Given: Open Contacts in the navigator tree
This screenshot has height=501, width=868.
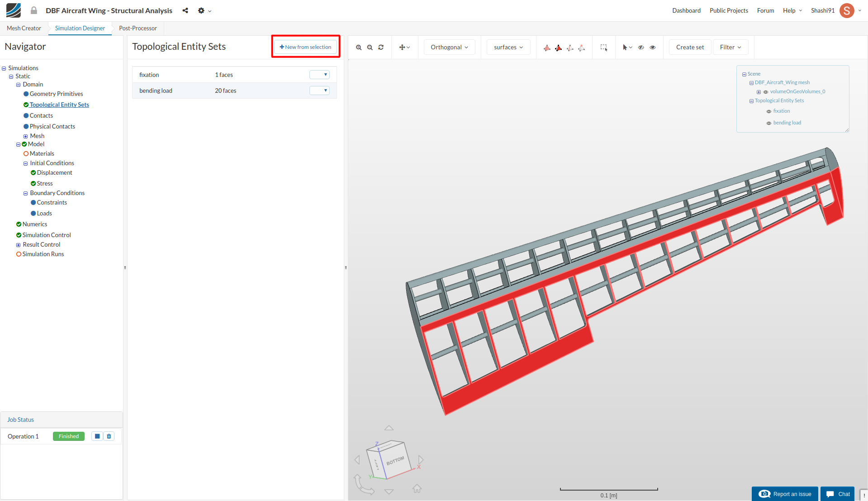Looking at the screenshot, I should point(41,115).
